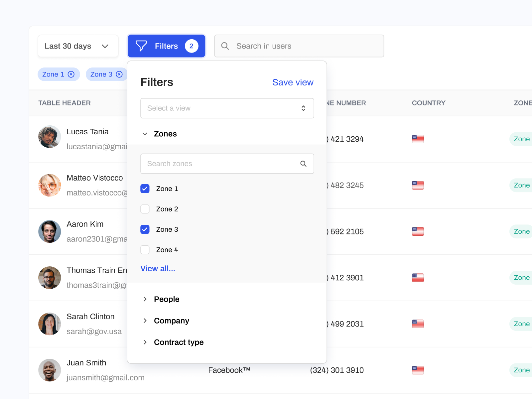
Task: Click the US flag in Sarah Clinton's row
Action: 418,324
